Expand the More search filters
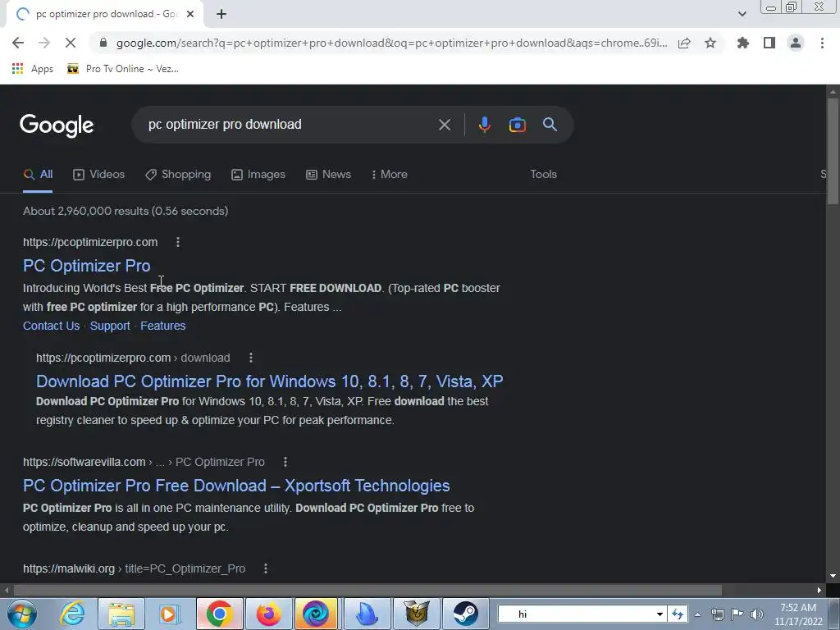Screen dimensions: 840x630 [x=390, y=175]
